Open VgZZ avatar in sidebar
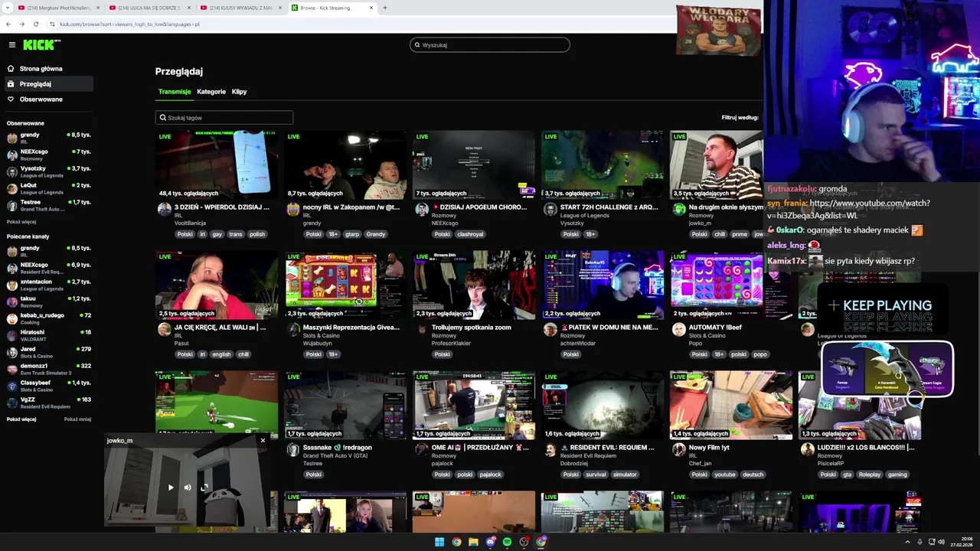Viewport: 980px width, 551px height. [x=12, y=403]
